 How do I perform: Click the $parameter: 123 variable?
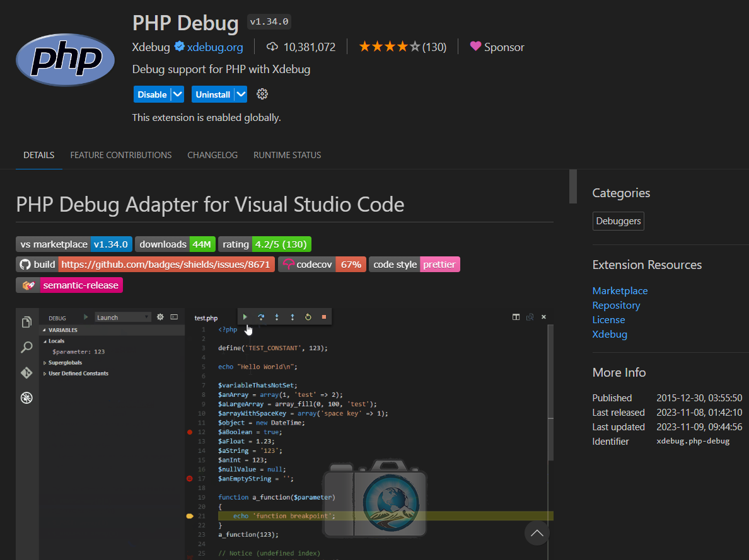click(x=78, y=352)
